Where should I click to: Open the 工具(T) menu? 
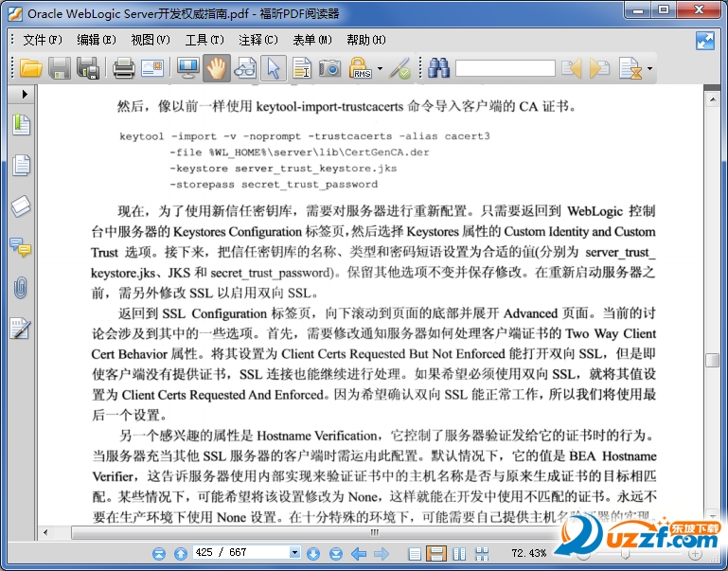pos(204,40)
